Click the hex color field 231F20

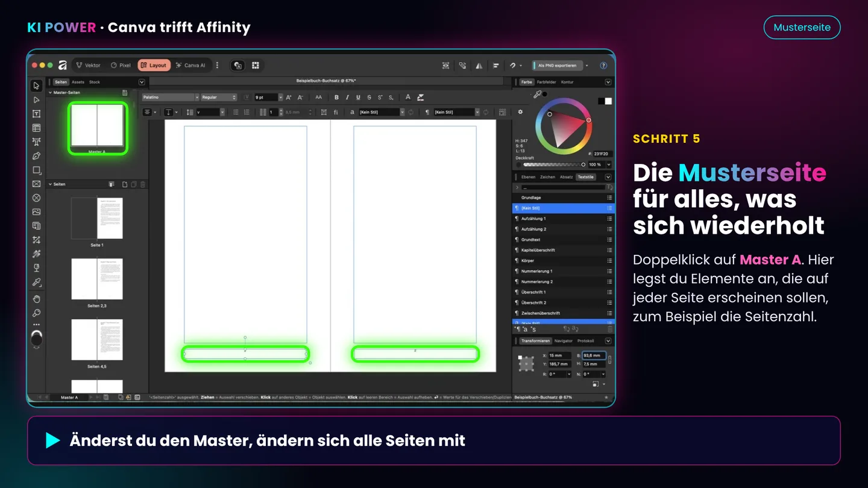click(602, 154)
